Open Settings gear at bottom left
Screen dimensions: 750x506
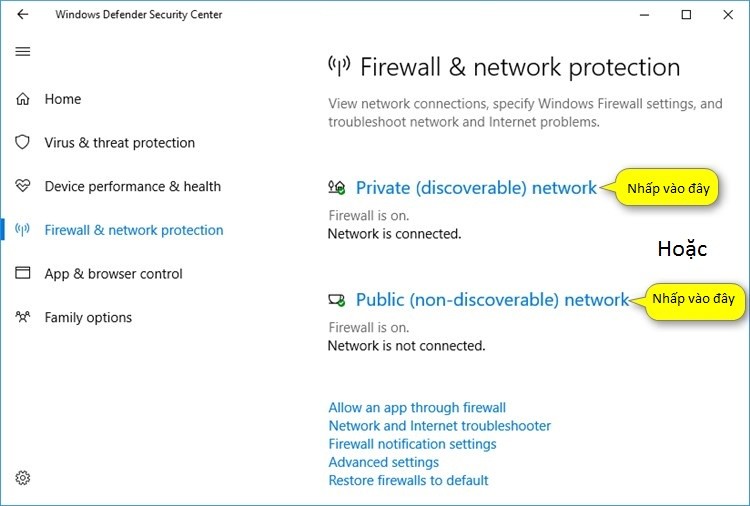point(23,478)
